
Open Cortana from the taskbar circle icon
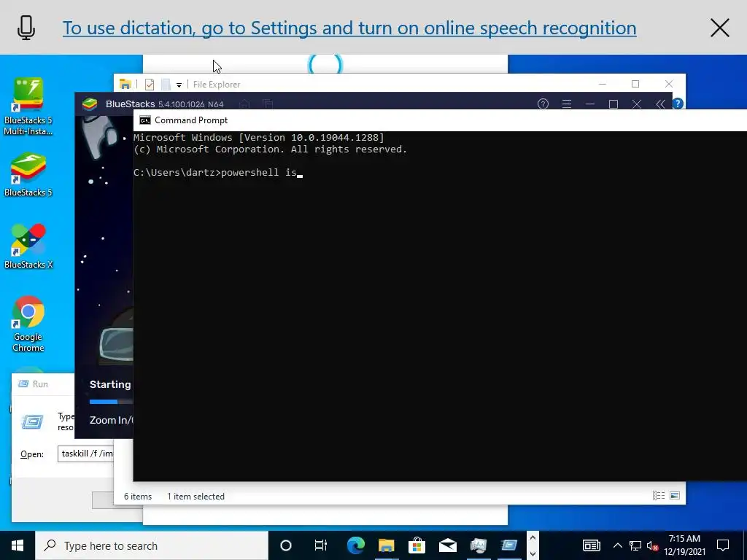point(285,545)
